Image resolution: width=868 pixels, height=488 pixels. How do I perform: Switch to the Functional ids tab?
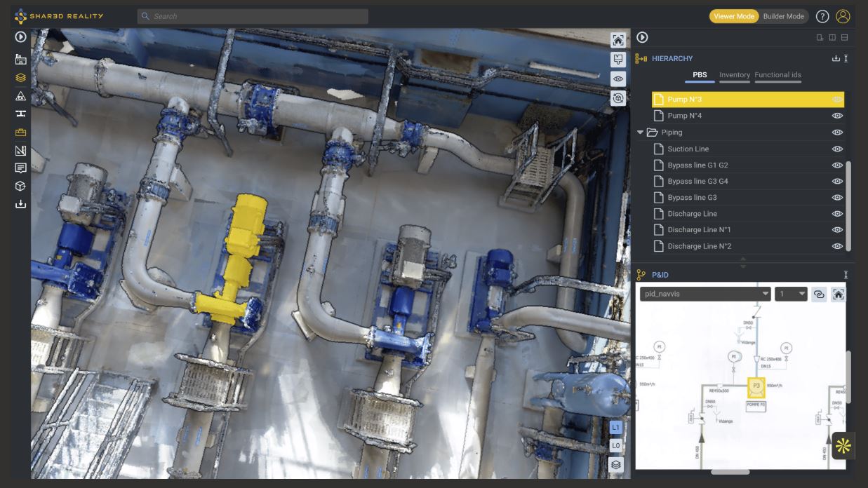[777, 75]
